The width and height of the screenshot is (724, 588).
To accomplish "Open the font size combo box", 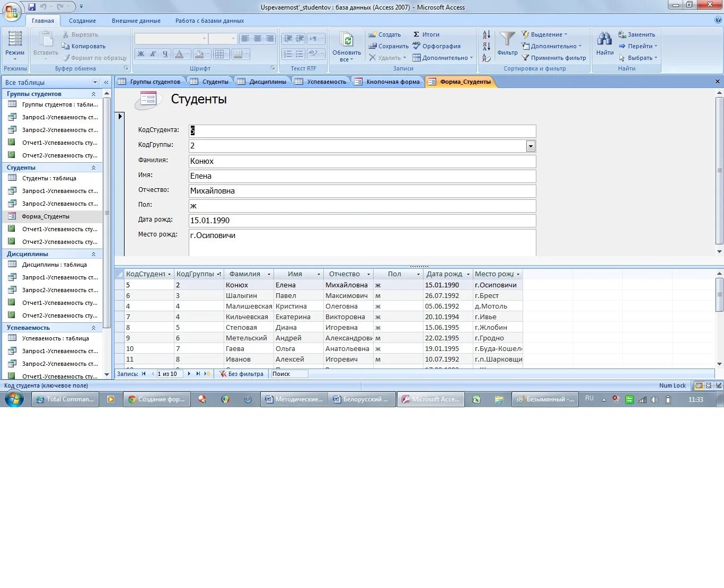I will pos(222,39).
